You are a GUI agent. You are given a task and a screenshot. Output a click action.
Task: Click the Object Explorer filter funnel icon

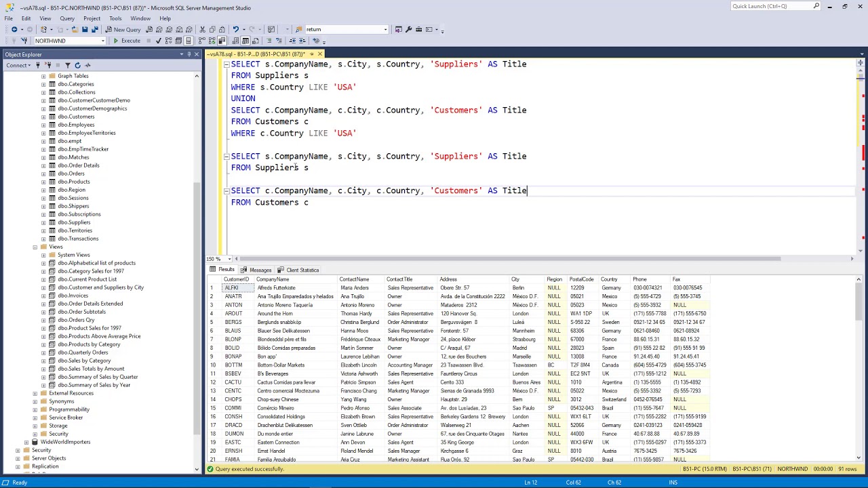click(x=68, y=65)
